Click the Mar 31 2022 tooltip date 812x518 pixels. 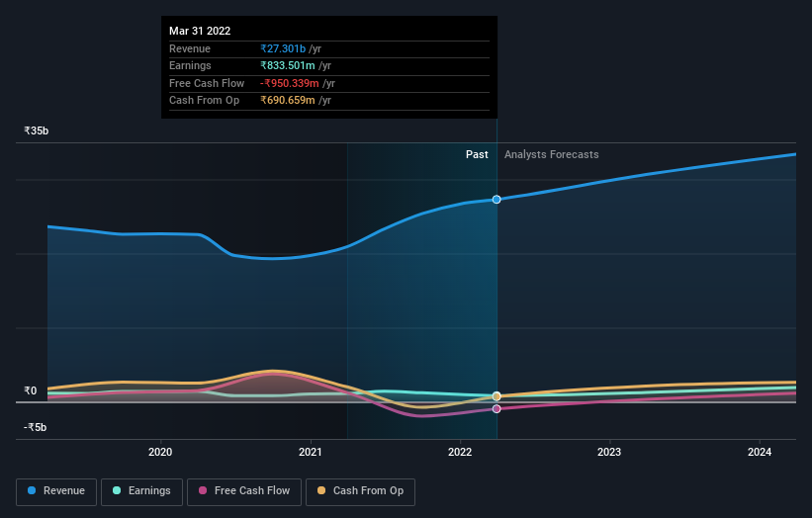(200, 31)
